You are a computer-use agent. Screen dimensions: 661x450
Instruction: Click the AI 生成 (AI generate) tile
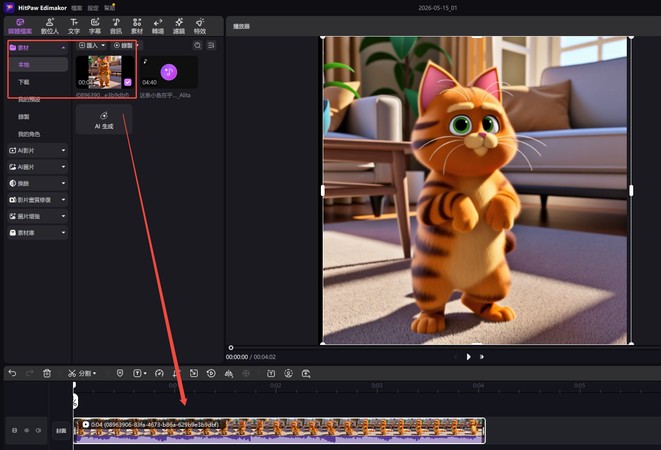tap(104, 120)
